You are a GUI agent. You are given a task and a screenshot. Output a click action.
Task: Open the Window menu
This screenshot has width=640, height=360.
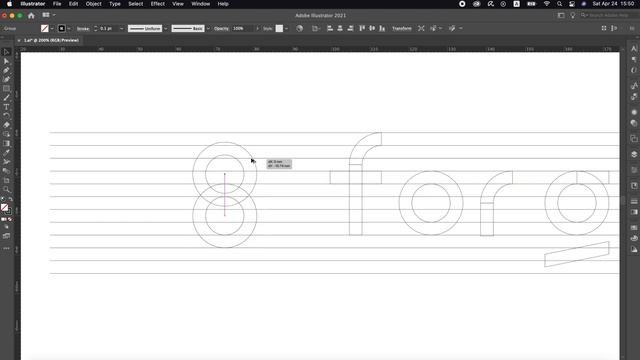[x=200, y=4]
